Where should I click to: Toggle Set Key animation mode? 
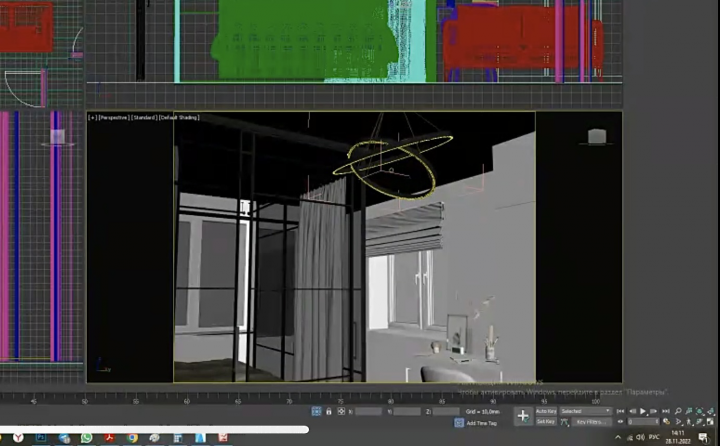pos(546,421)
